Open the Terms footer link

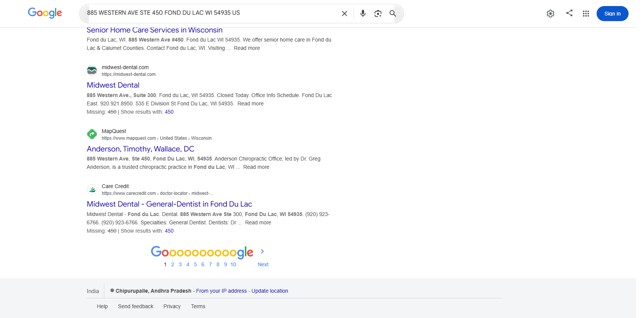(x=198, y=306)
